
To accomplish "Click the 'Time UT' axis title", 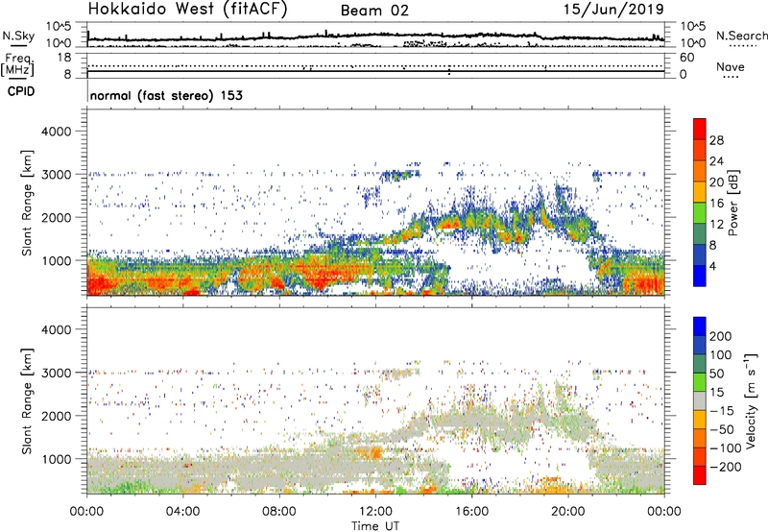I will [x=375, y=525].
